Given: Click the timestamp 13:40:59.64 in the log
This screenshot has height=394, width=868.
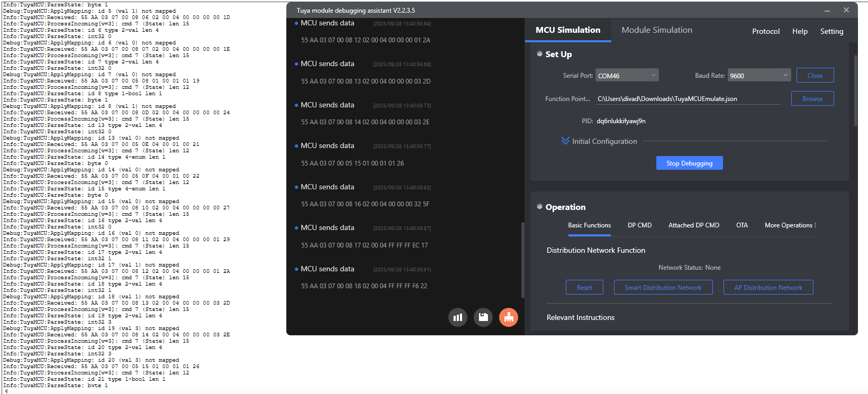Looking at the screenshot, I should pyautogui.click(x=402, y=24).
